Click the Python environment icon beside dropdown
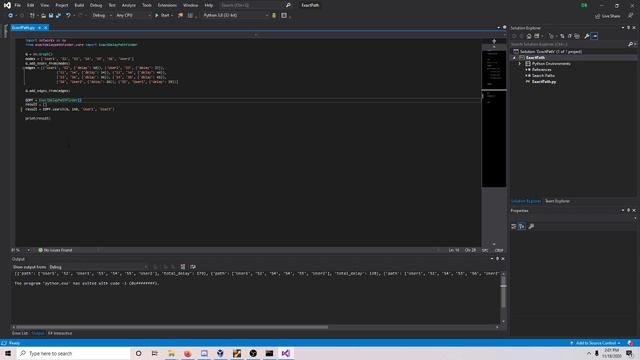This screenshot has height=360, width=640. point(274,16)
